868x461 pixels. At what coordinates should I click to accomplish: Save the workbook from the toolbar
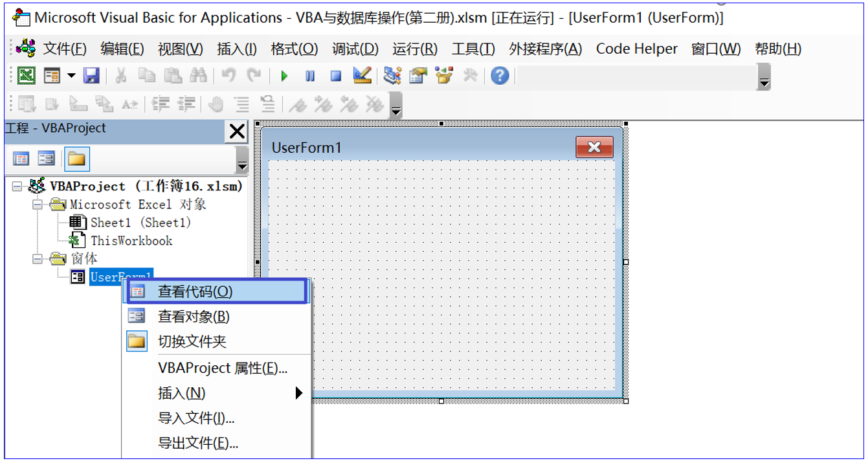tap(91, 76)
